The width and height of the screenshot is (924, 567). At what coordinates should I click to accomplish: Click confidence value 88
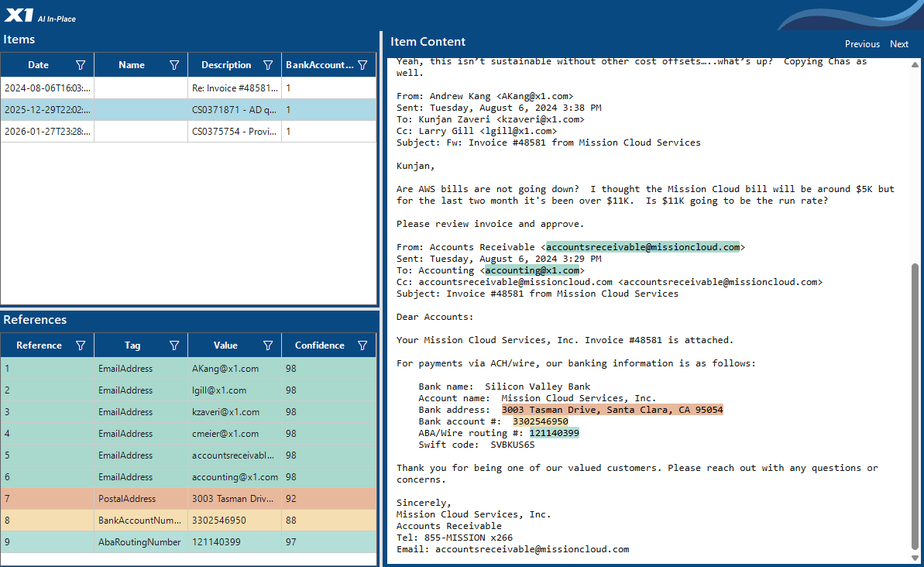point(328,521)
